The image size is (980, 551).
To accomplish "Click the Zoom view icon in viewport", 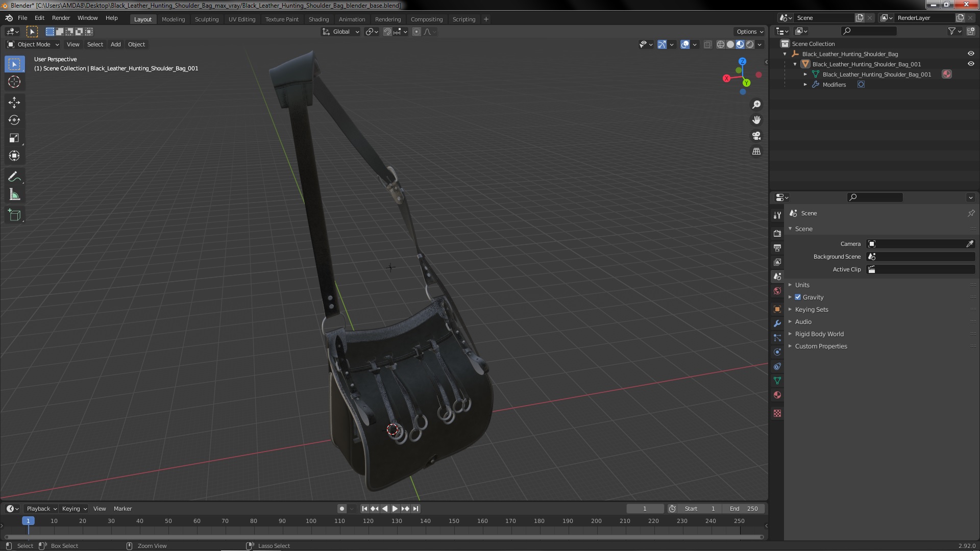I will coord(756,105).
